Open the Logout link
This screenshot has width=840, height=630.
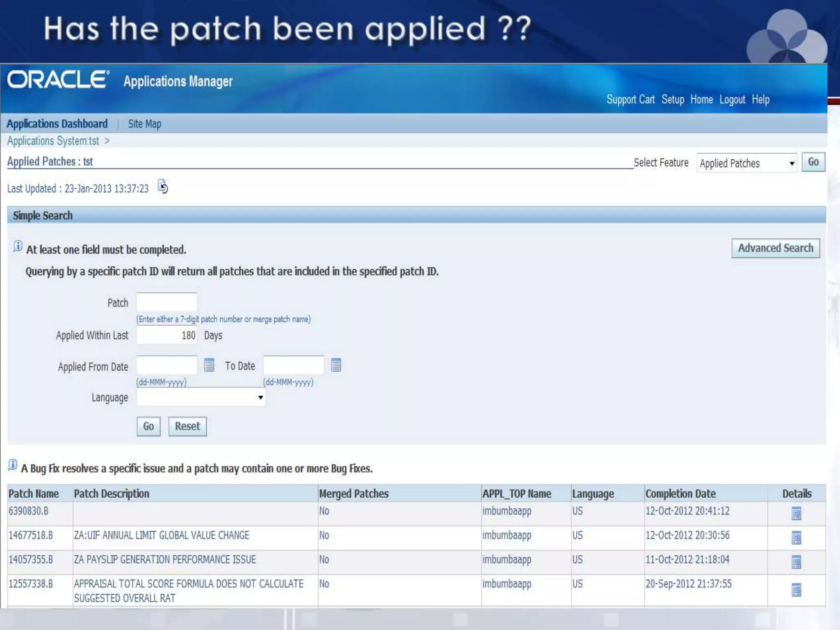click(732, 100)
